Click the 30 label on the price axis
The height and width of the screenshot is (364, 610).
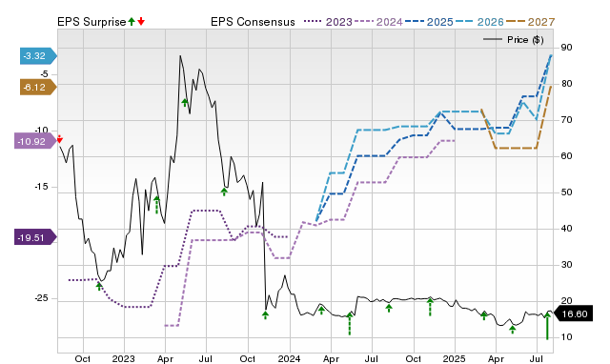566,265
